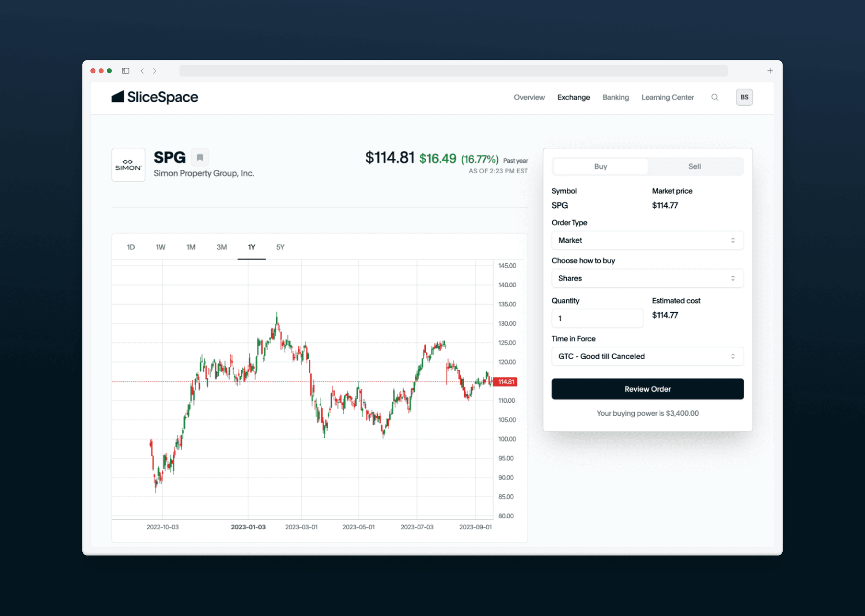This screenshot has width=865, height=616.
Task: Click the Review Order button
Action: 647,388
